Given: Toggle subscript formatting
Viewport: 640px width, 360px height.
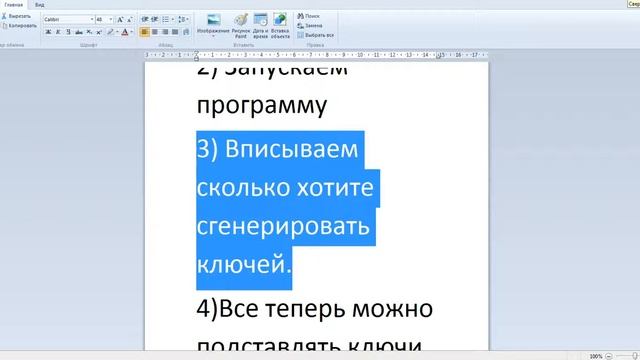Looking at the screenshot, I should tap(89, 32).
